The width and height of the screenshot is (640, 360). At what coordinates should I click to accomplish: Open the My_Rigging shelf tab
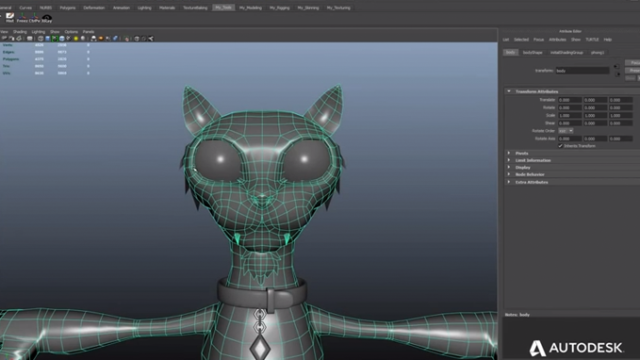click(280, 7)
